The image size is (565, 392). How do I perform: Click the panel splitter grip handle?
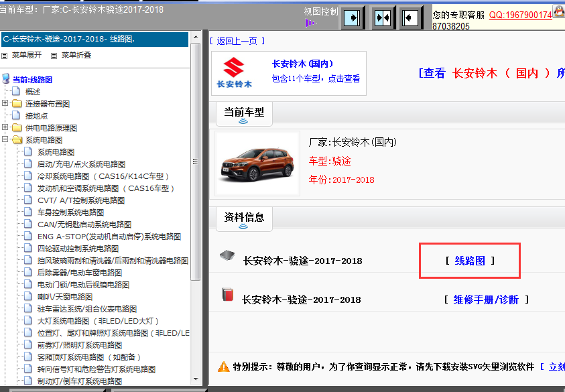pyautogui.click(x=195, y=161)
